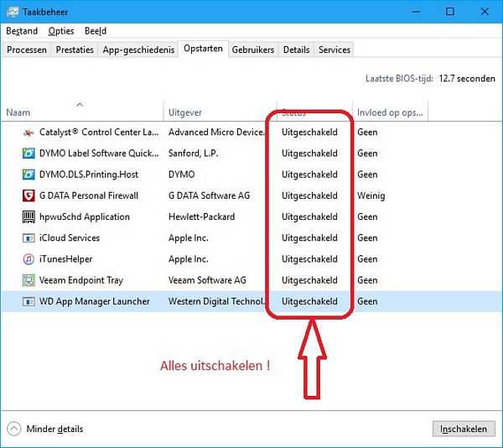Image resolution: width=503 pixels, height=448 pixels.
Task: Close the Taakbeheer window
Action: pyautogui.click(x=485, y=12)
